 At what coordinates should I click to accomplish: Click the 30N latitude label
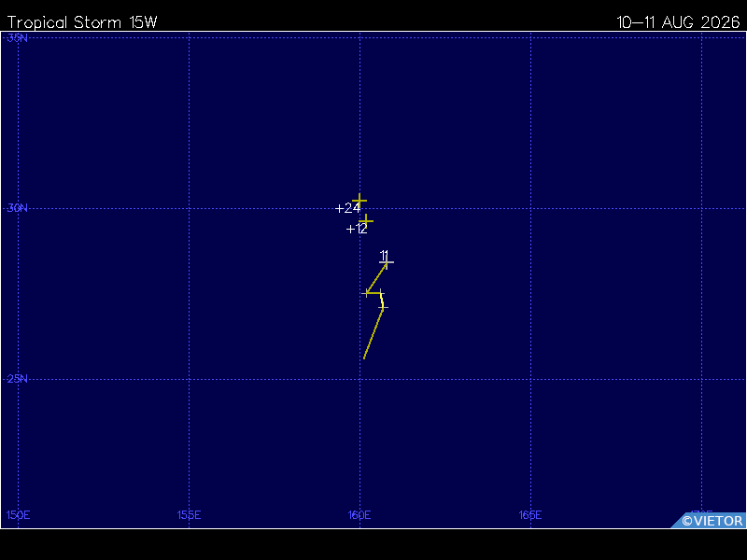(x=17, y=208)
